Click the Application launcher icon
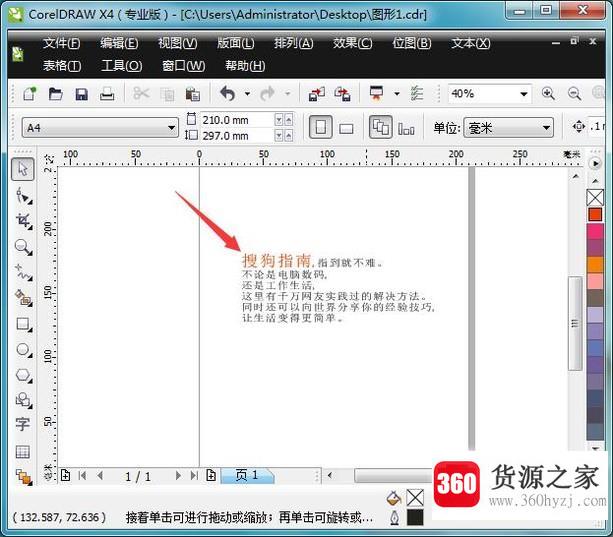The width and height of the screenshot is (613, 537). (376, 93)
